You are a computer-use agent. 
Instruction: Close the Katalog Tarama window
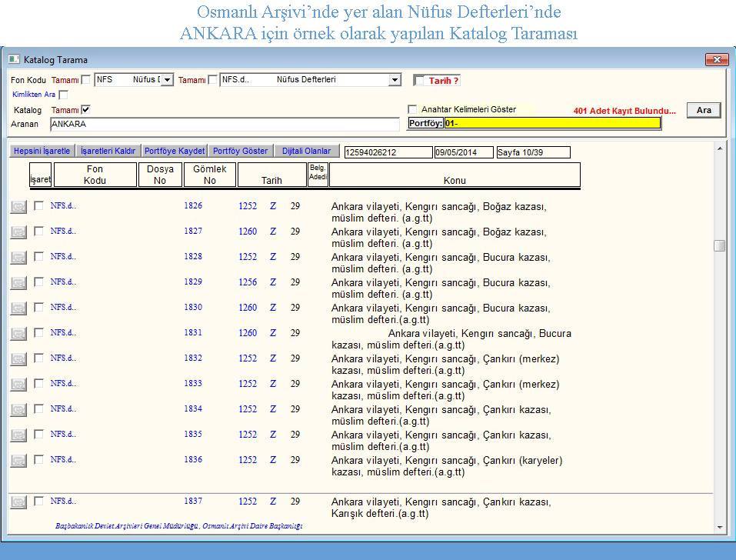tap(717, 59)
